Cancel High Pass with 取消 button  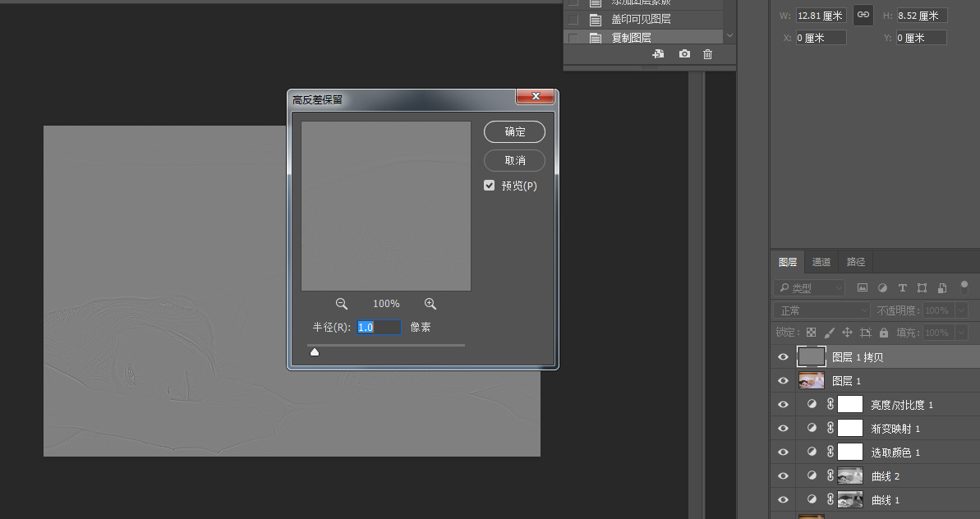(x=514, y=160)
